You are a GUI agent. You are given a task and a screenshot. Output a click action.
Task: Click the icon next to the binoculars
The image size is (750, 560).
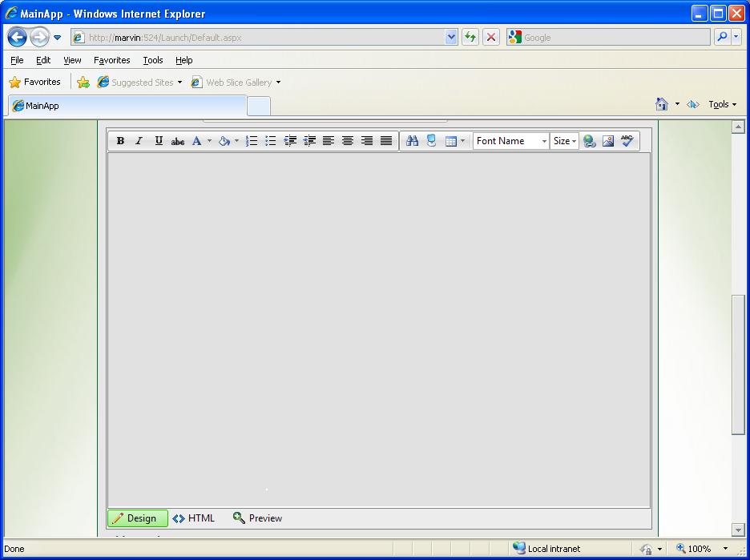point(431,140)
